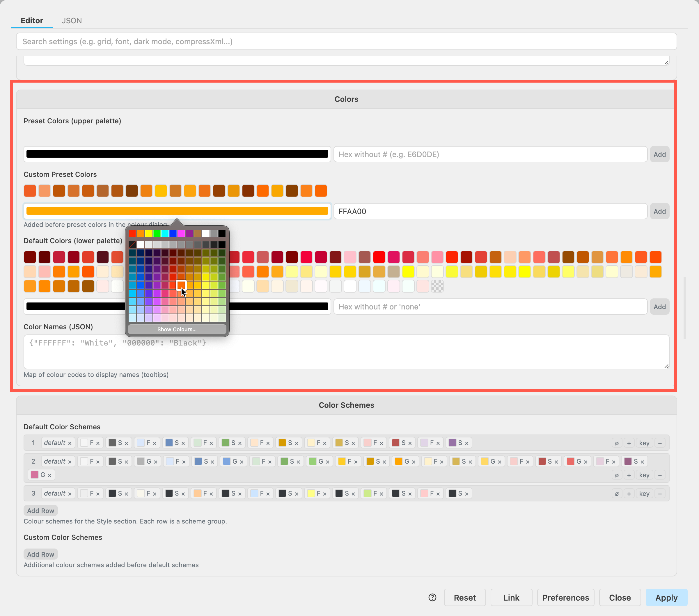Image resolution: width=699 pixels, height=616 pixels.
Task: Click the Hex without # (e.g. E6D0DE) field
Action: click(490, 154)
